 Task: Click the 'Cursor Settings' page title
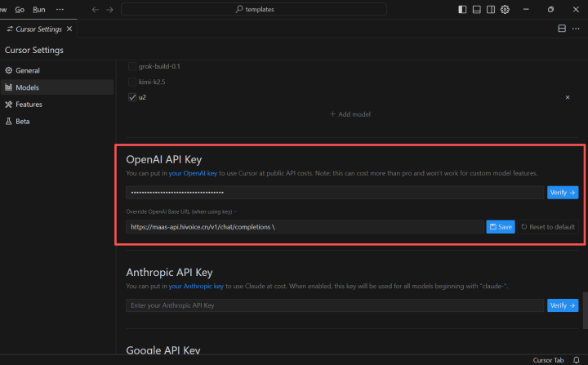pos(34,50)
